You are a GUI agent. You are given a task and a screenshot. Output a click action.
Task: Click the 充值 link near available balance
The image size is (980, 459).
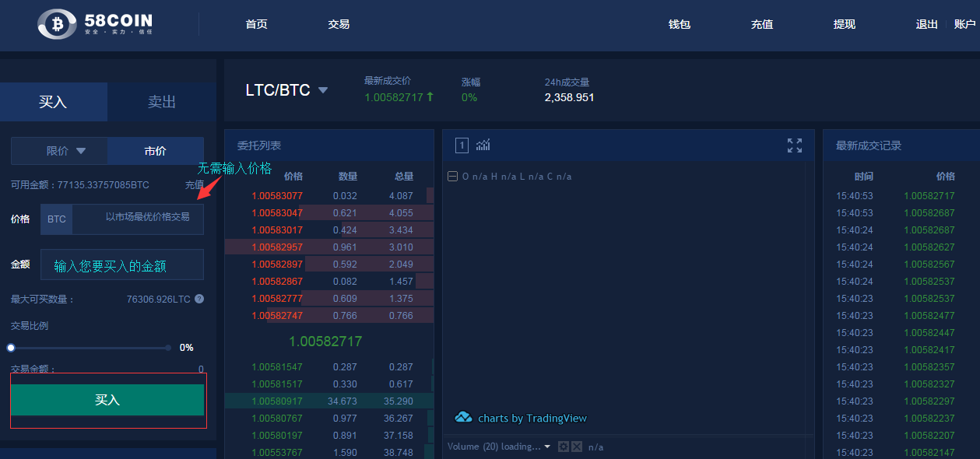[194, 185]
